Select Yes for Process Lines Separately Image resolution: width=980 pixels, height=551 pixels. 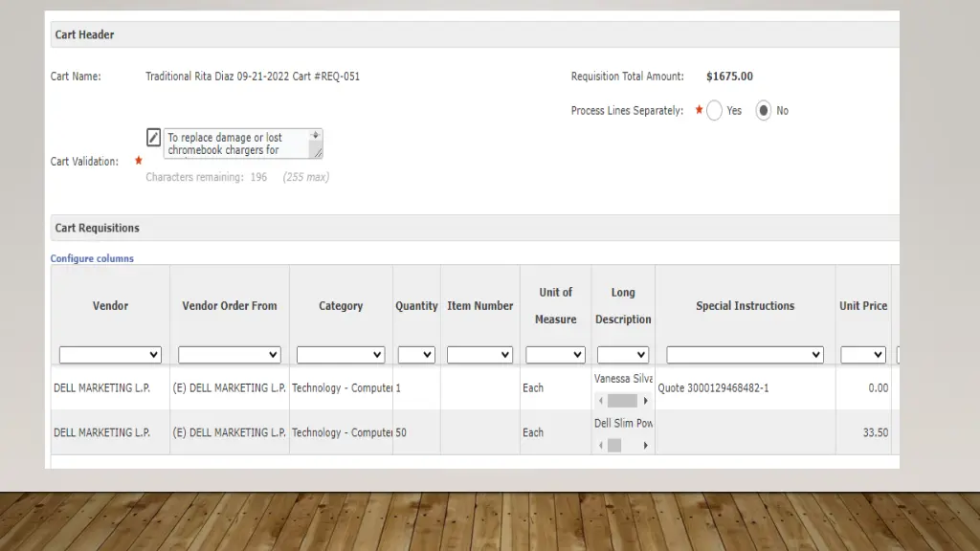pyautogui.click(x=714, y=111)
